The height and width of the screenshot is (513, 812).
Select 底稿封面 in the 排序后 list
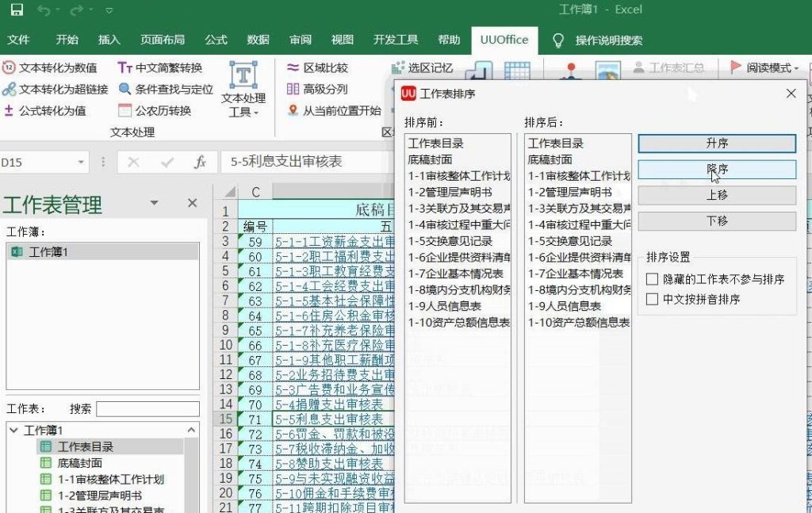[578, 159]
